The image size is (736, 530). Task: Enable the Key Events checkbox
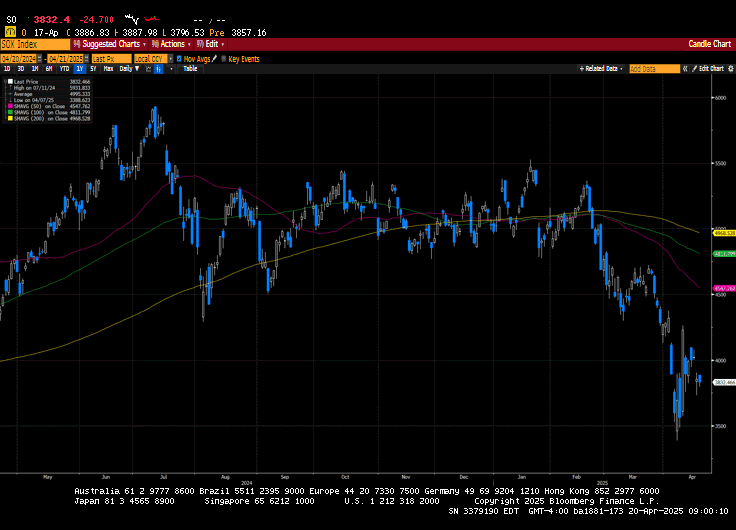coord(224,59)
